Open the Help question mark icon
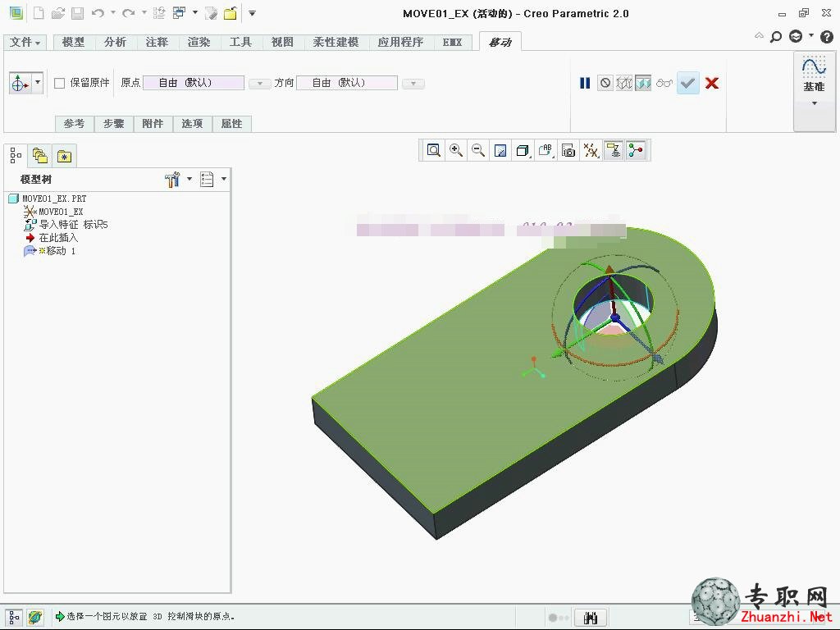840x630 pixels. [827, 36]
